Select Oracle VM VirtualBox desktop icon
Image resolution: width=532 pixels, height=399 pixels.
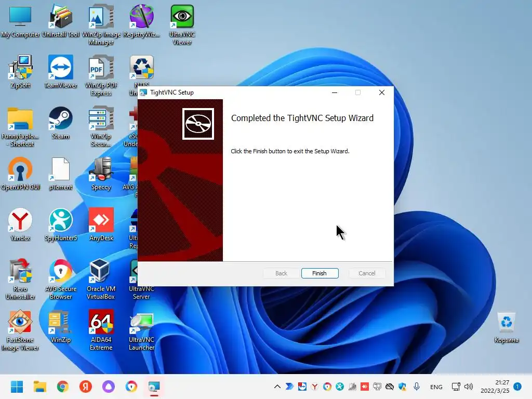101,280
